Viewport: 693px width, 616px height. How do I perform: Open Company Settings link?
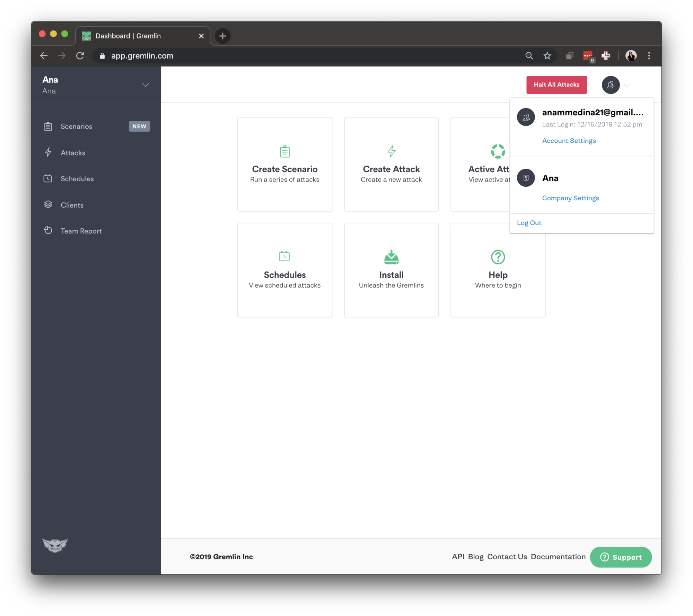pos(570,198)
